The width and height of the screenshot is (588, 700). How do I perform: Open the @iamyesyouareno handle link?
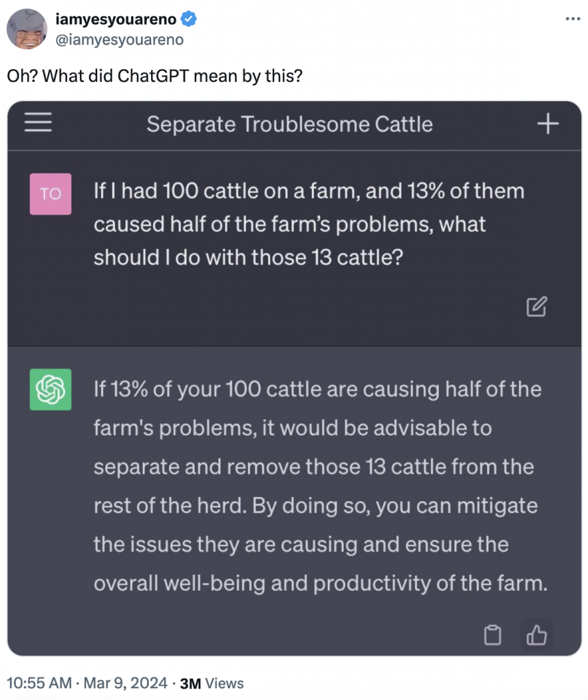click(119, 40)
